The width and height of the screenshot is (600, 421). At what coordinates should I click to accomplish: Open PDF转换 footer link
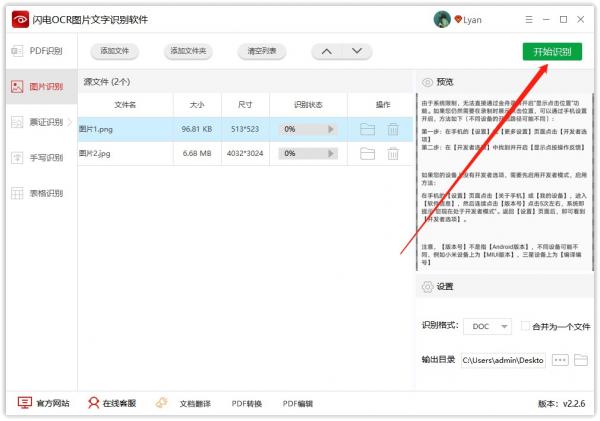pos(247,404)
